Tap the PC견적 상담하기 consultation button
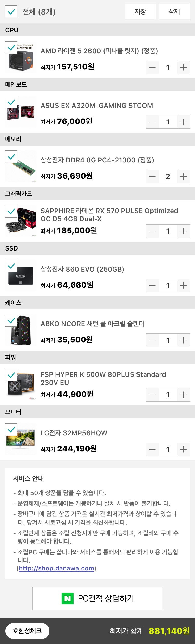This screenshot has height=644, width=195. [x=97, y=599]
